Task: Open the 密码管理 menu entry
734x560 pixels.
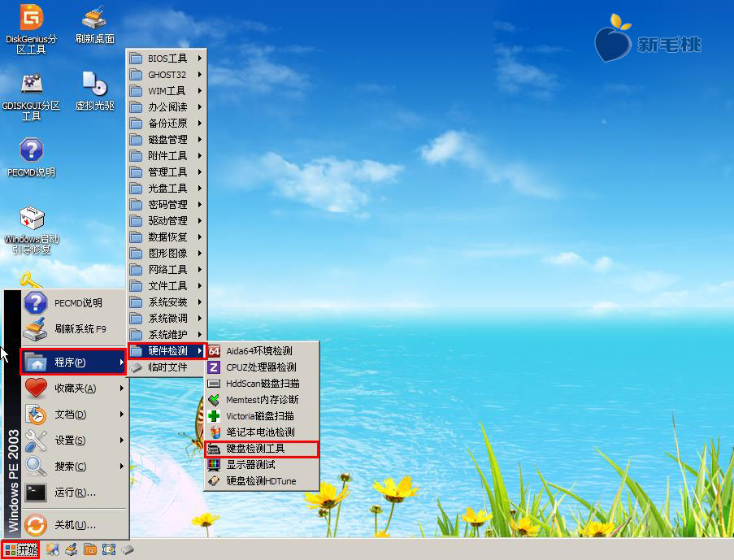Action: [167, 205]
